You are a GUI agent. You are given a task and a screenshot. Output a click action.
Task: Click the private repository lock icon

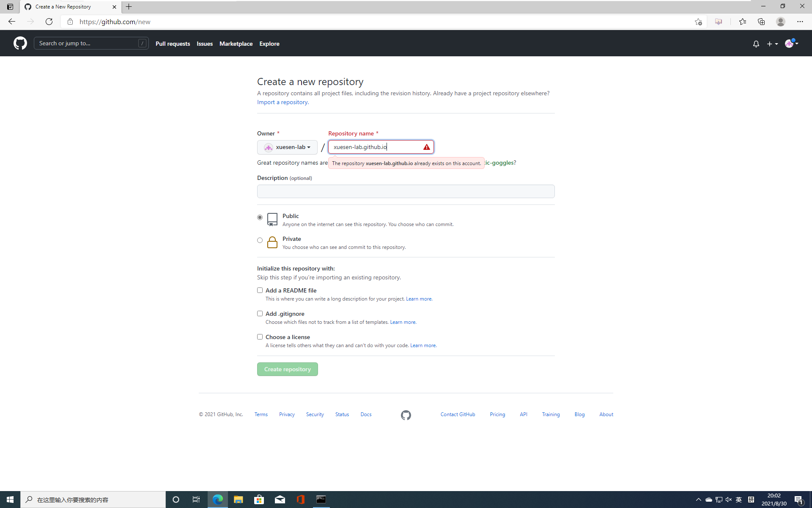(x=272, y=242)
